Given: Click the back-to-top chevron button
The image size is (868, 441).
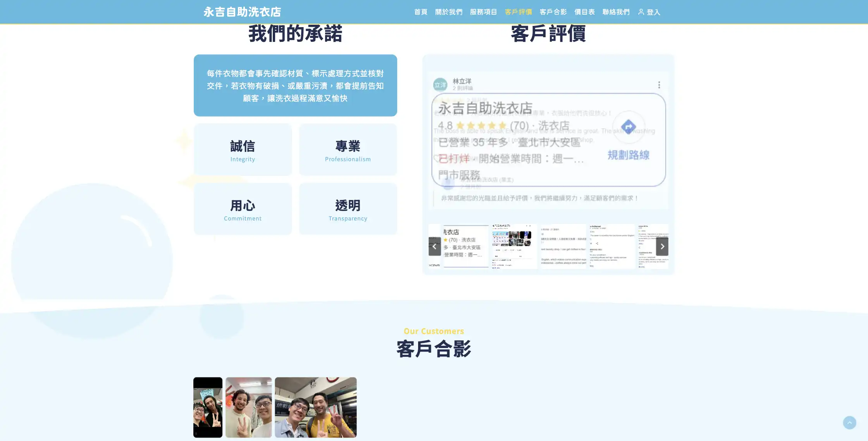Looking at the screenshot, I should tap(849, 422).
